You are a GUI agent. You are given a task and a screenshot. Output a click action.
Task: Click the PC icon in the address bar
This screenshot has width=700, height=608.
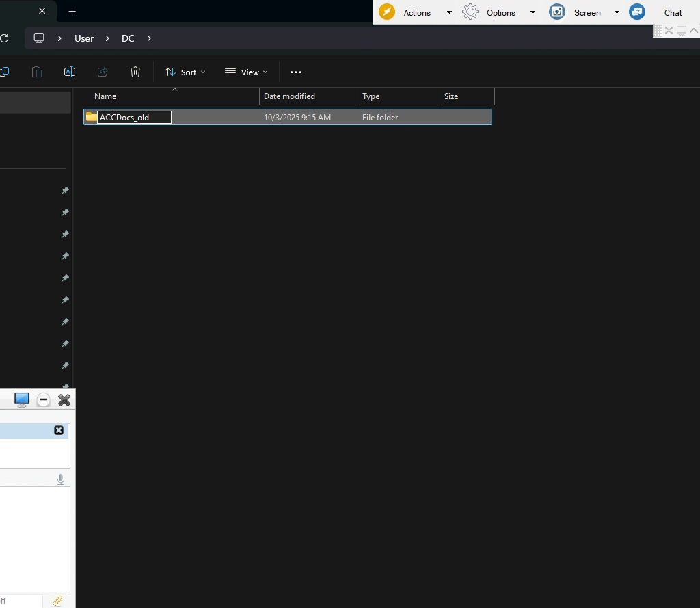pos(39,38)
